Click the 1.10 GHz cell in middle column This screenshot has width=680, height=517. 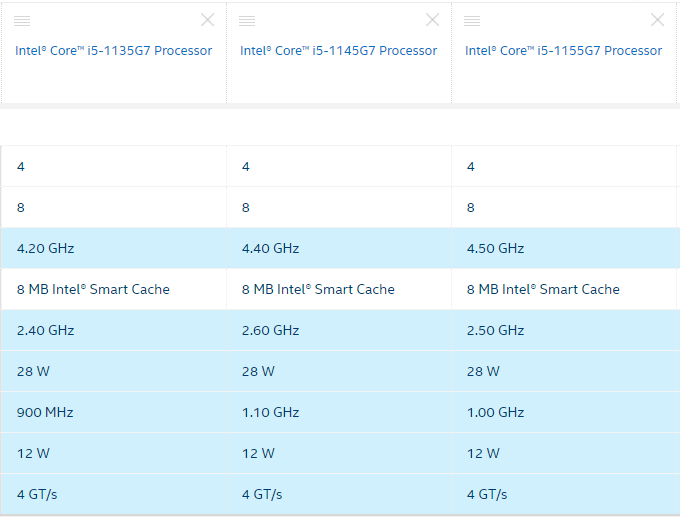[339, 412]
